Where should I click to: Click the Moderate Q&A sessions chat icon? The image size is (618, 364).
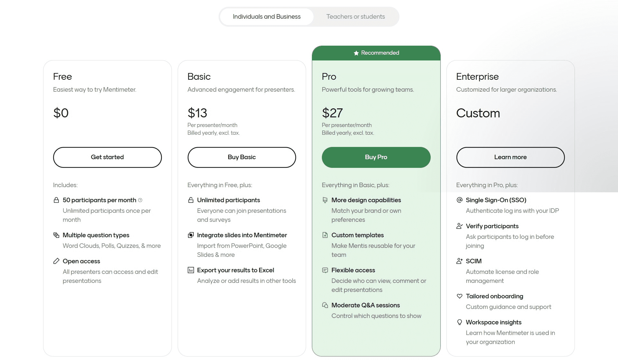click(x=325, y=305)
